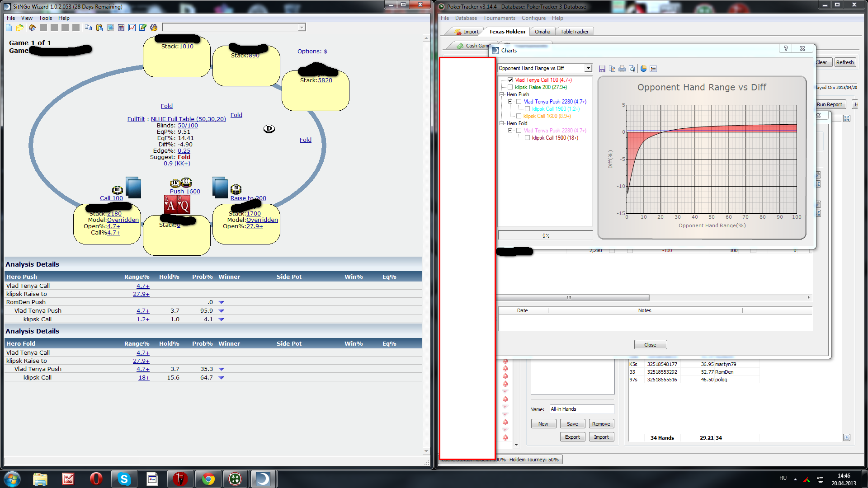Image resolution: width=868 pixels, height=488 pixels.
Task: Open File menu in SitNGo Wizard
Action: coord(11,18)
